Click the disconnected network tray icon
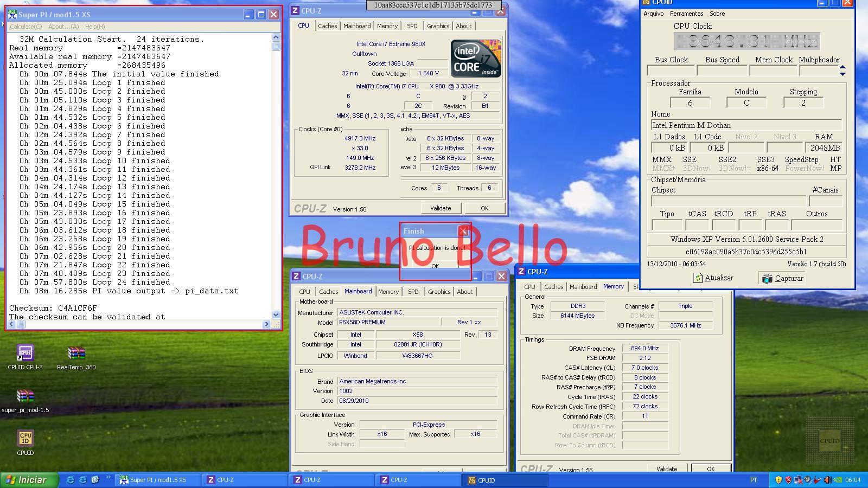Image resolution: width=868 pixels, height=488 pixels. (x=798, y=480)
